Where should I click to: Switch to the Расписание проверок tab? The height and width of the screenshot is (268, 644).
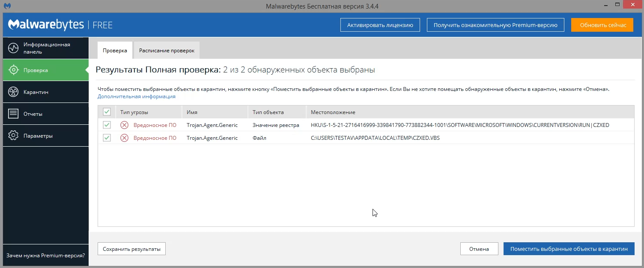pos(167,50)
